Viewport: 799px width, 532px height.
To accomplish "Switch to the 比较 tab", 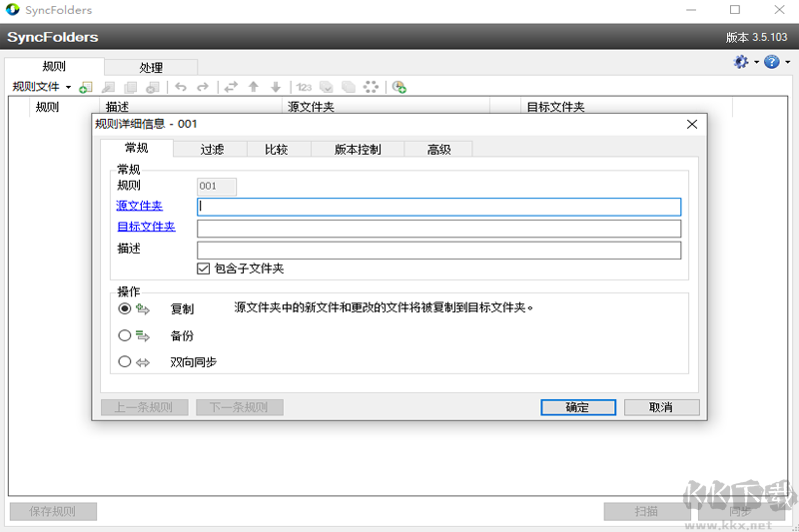I will [279, 149].
